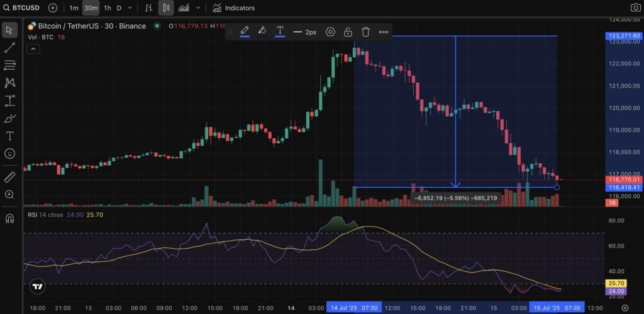Image resolution: width=644 pixels, height=314 pixels.
Task: Click the RSI value label 24.00 on axis
Action: [616, 291]
